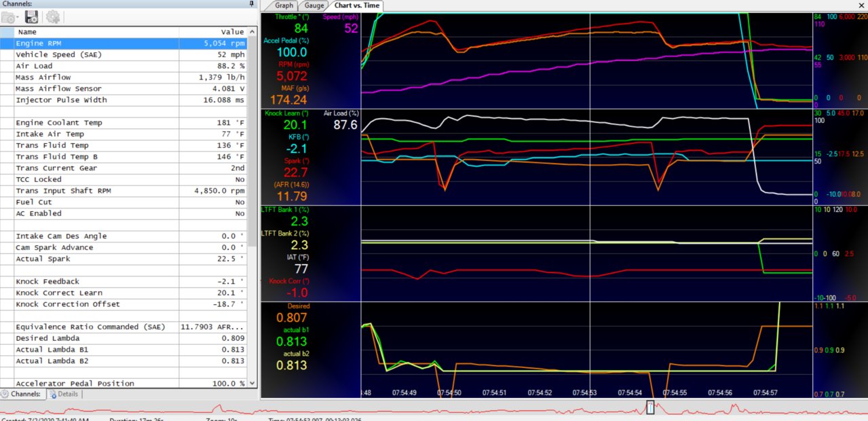The width and height of the screenshot is (868, 421).
Task: Select the Intake Cam Des Angle row
Action: [124, 236]
